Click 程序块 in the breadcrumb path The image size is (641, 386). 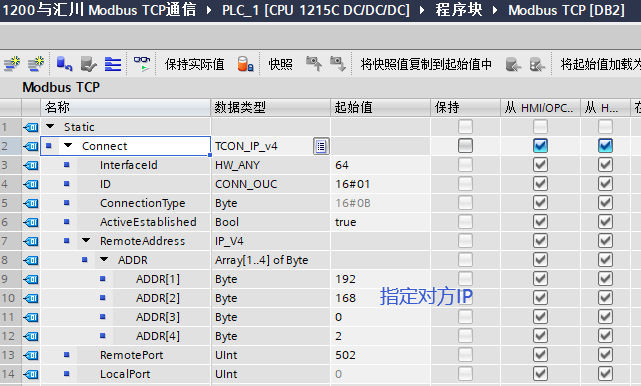(459, 9)
